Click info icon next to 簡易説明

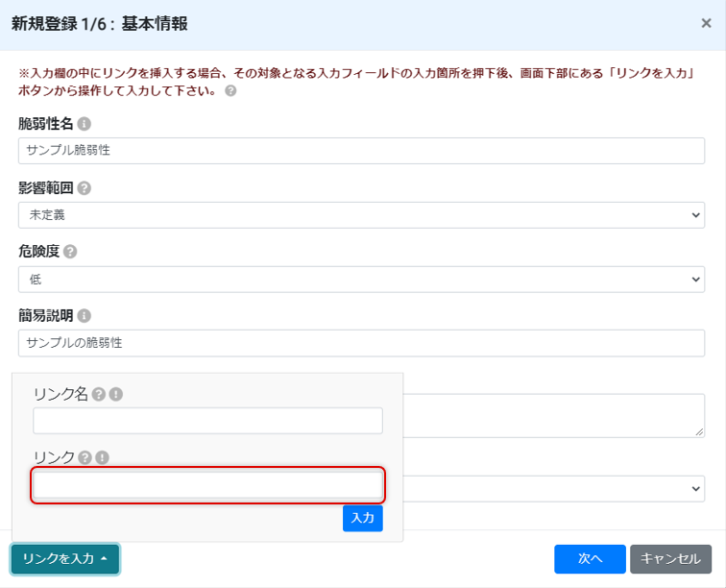pyautogui.click(x=84, y=316)
